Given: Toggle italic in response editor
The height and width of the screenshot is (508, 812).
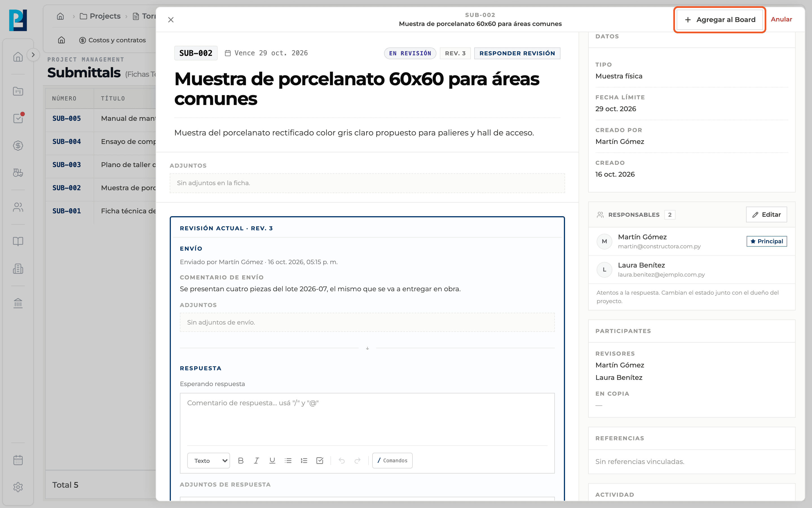Looking at the screenshot, I should (256, 460).
